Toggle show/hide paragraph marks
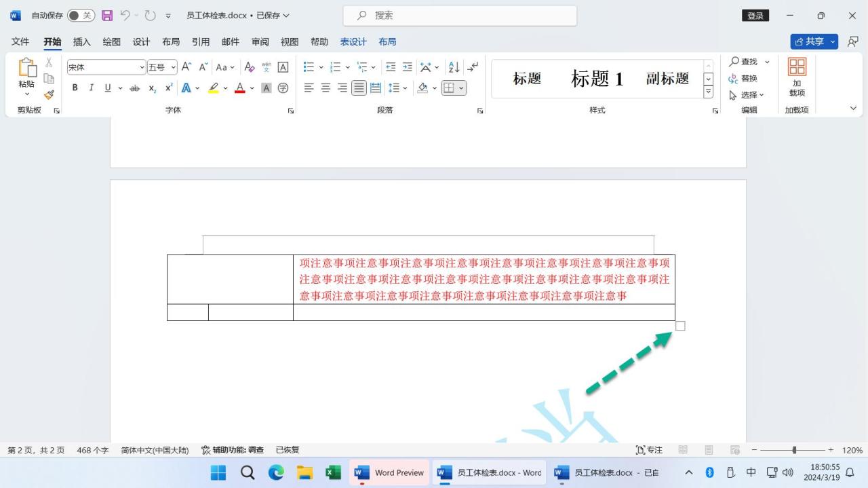This screenshot has width=868, height=488. (x=473, y=67)
